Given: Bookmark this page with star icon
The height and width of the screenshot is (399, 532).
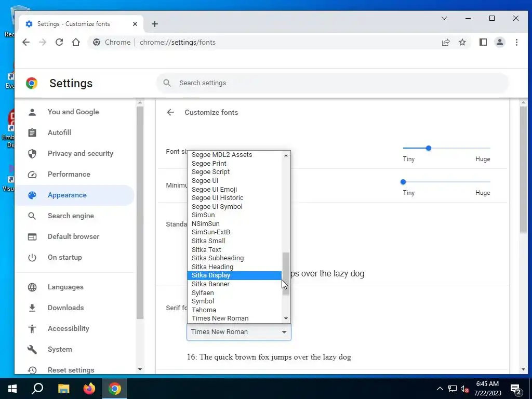Looking at the screenshot, I should tap(462, 42).
